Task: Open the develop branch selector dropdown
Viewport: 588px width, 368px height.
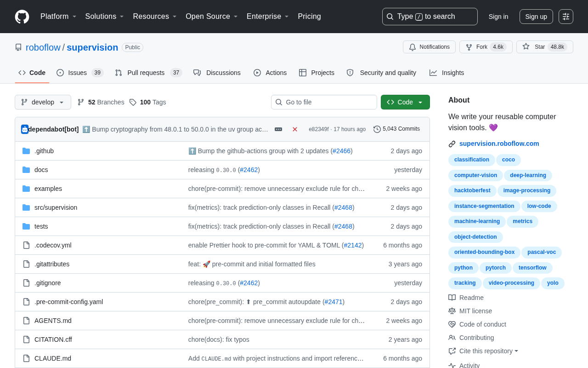Action: 43,102
